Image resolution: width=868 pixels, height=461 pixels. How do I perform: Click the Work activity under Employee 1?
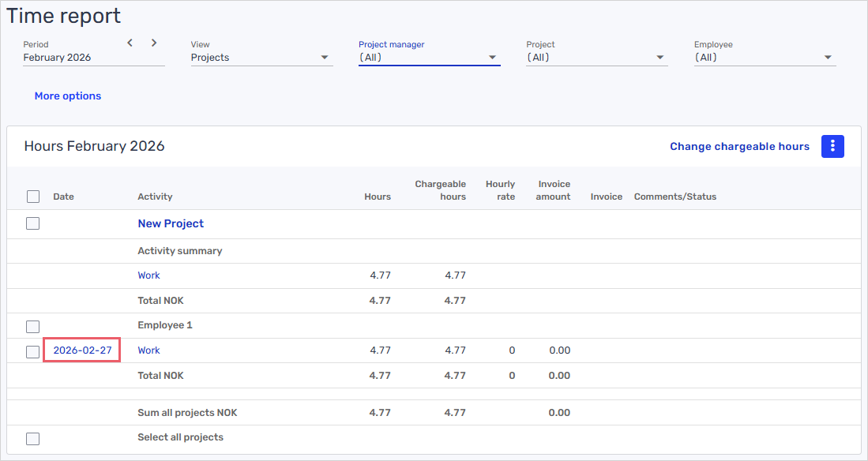coord(148,350)
